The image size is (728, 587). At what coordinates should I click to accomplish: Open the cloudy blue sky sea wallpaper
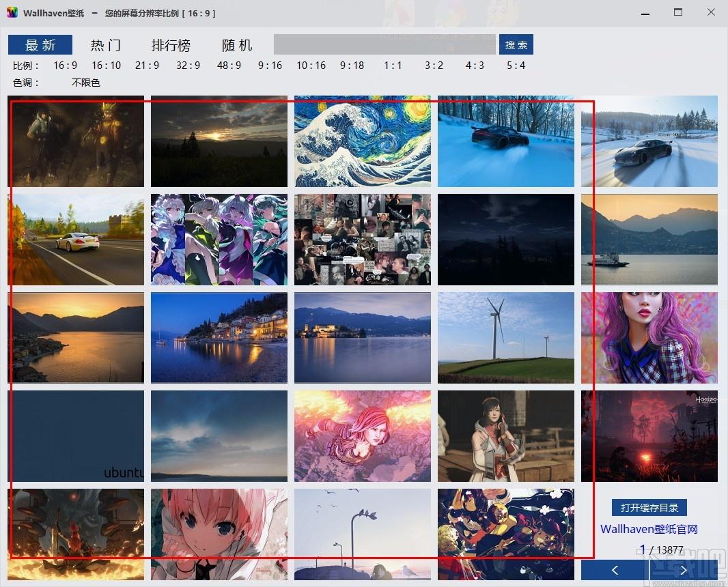click(x=219, y=436)
